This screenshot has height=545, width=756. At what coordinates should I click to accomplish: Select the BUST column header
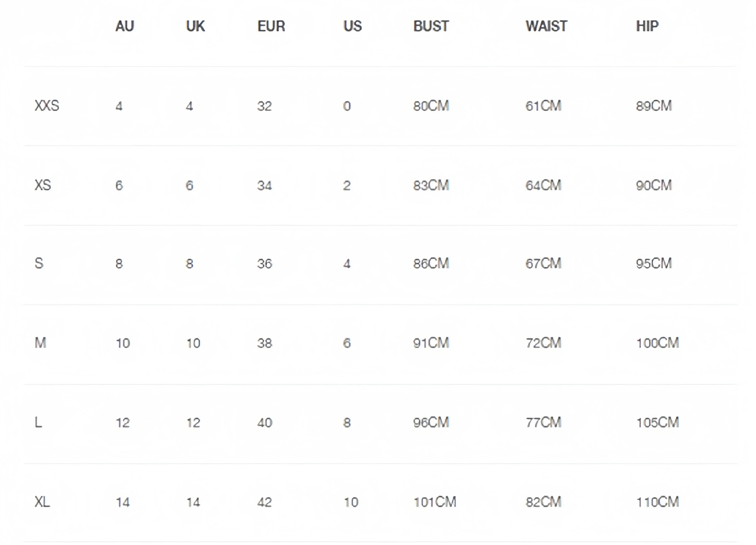tap(431, 26)
